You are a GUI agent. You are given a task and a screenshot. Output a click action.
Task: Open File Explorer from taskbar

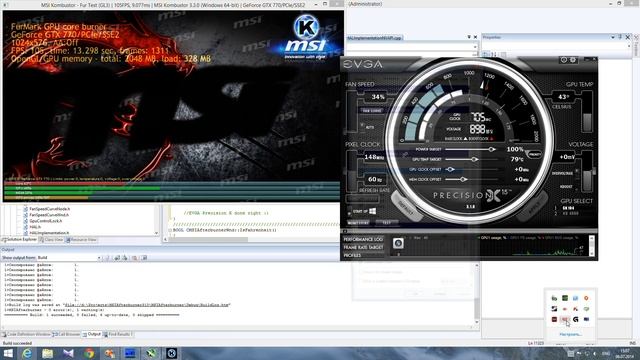(48, 353)
